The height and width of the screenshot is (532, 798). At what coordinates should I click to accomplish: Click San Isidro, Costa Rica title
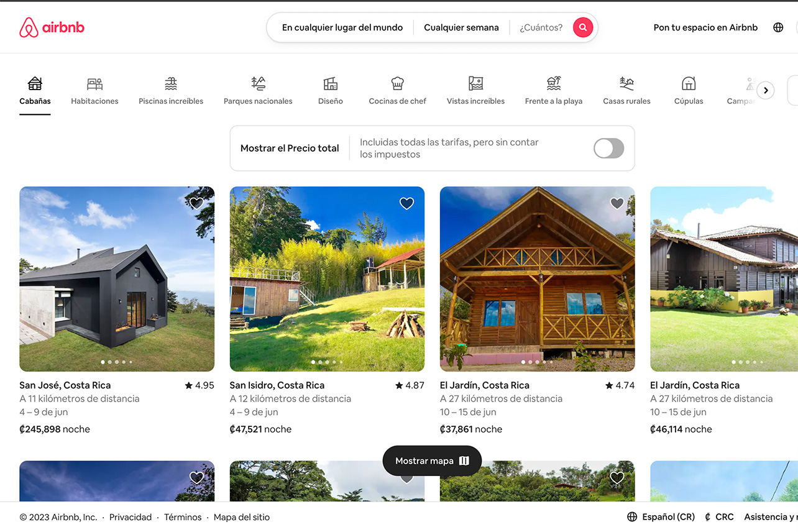click(277, 385)
